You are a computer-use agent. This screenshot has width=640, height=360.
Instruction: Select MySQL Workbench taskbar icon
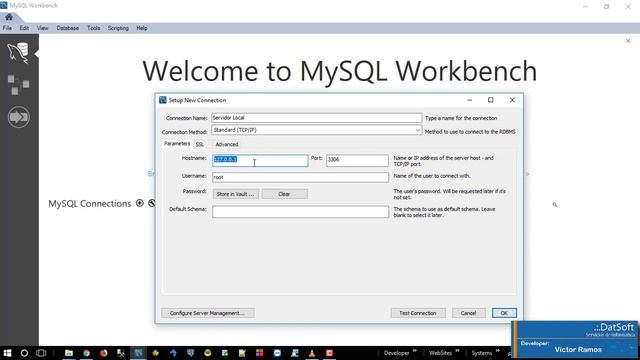pos(138,353)
